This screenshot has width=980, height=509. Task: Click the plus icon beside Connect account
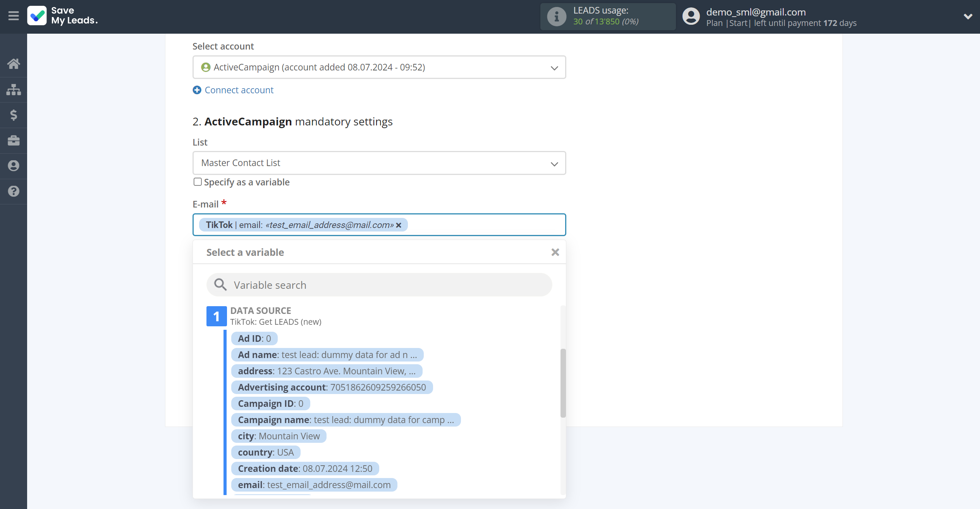[197, 90]
